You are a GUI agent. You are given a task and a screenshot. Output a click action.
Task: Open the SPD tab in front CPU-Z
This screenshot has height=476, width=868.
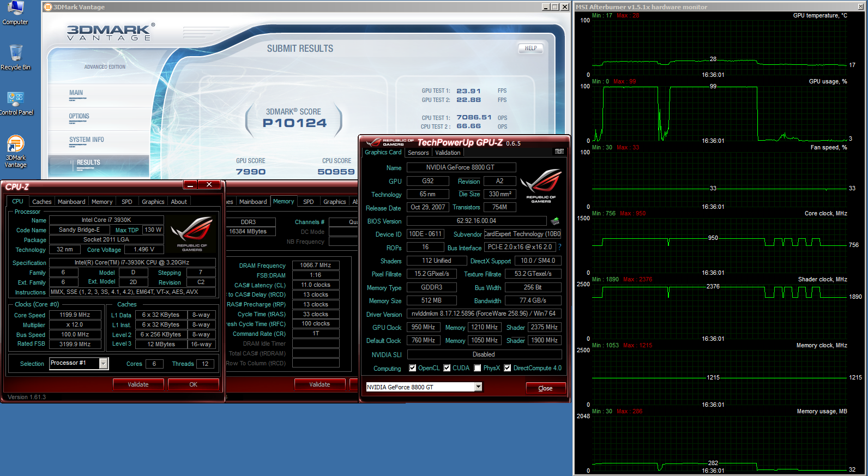(x=127, y=202)
